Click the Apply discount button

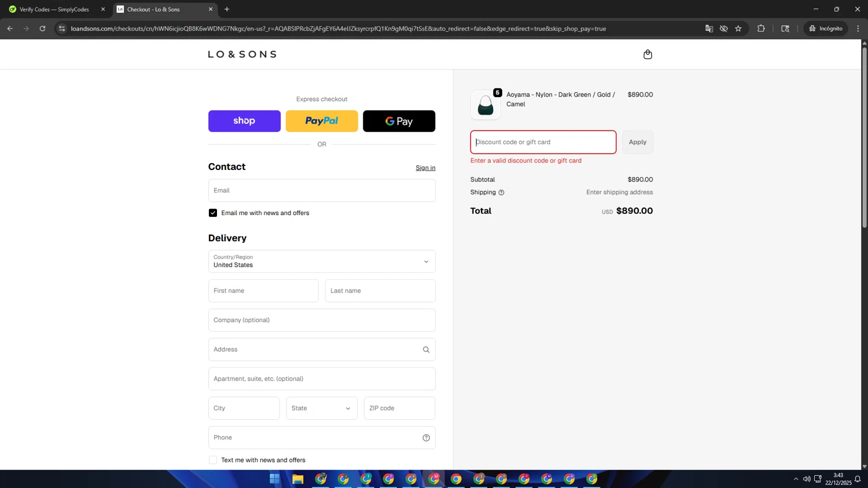click(638, 142)
